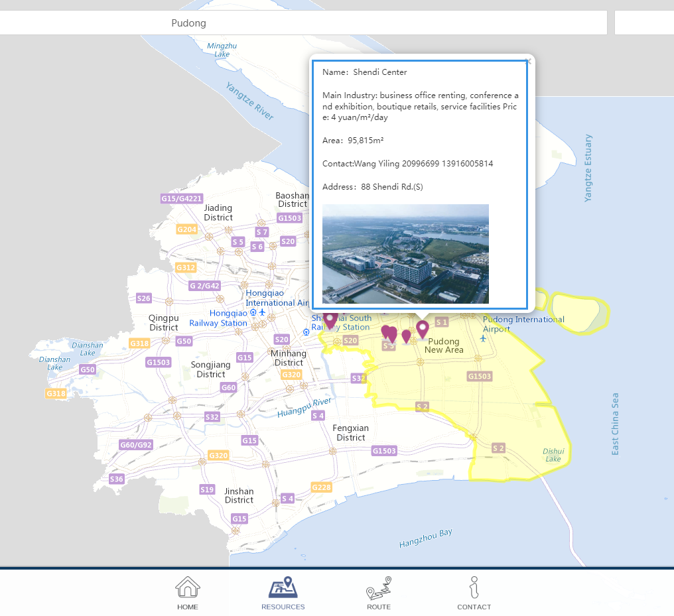Screen dimensions: 674x616
Task: Click the Mingzhu Lake label
Action: click(222, 50)
